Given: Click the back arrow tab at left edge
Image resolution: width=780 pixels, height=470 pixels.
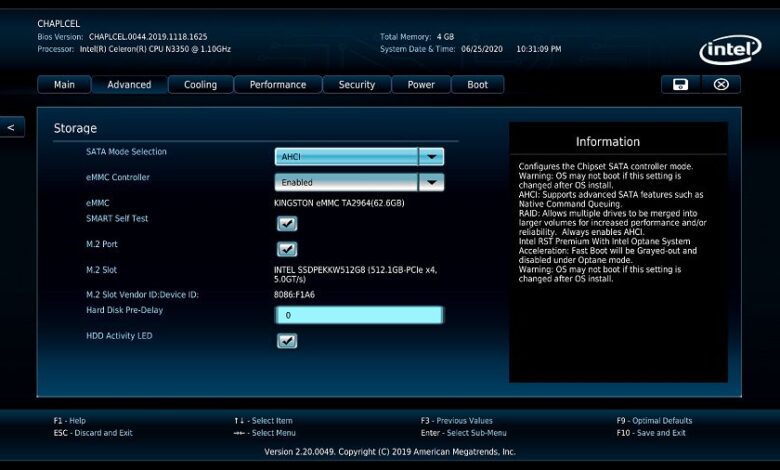Looking at the screenshot, I should click(11, 127).
